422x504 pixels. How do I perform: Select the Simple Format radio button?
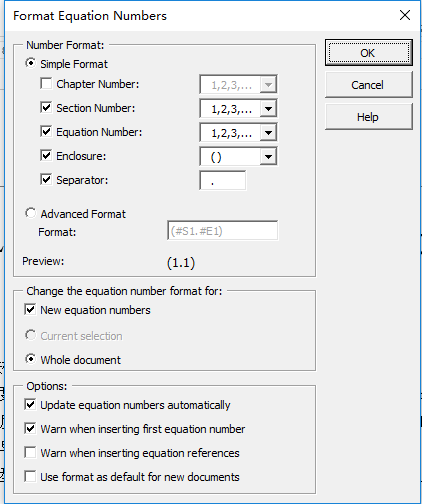click(30, 63)
